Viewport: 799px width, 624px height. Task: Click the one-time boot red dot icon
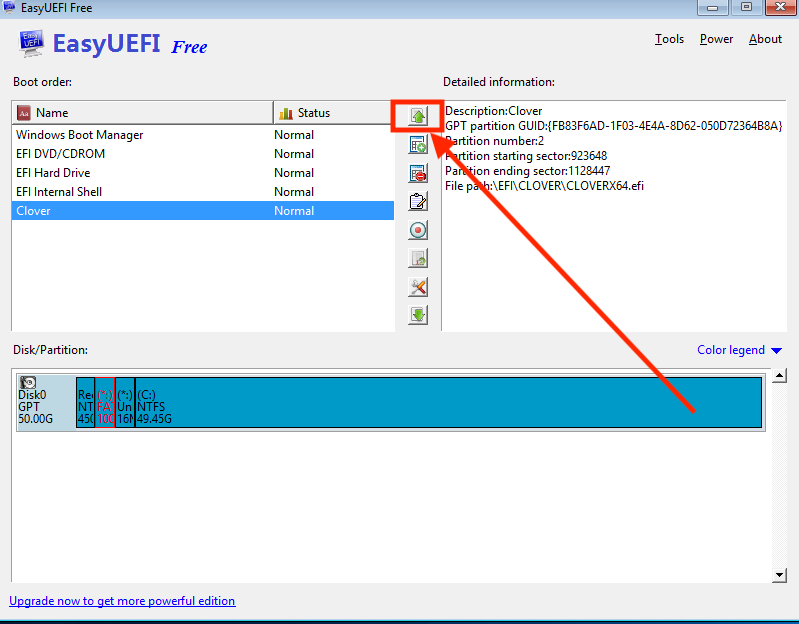(x=418, y=230)
